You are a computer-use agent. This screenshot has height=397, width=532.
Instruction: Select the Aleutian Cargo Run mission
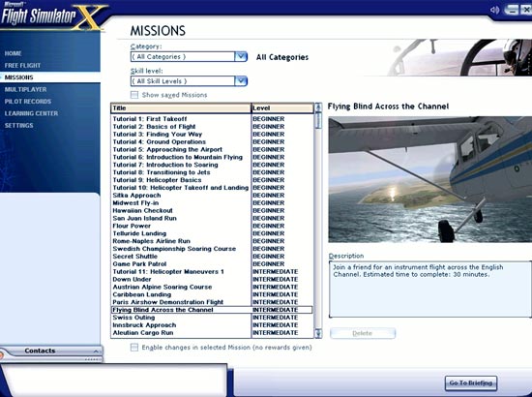[x=212, y=333]
